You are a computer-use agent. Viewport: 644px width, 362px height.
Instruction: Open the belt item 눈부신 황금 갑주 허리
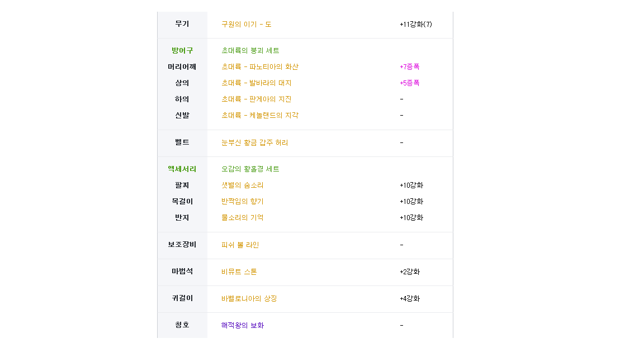[255, 142]
